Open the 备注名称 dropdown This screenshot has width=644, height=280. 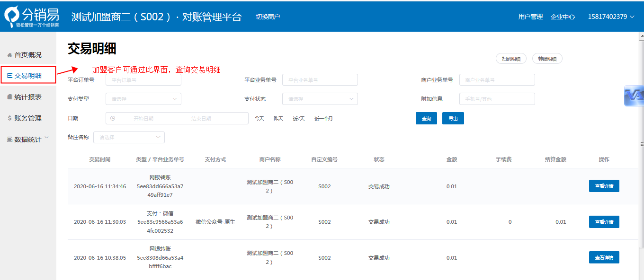pos(129,137)
